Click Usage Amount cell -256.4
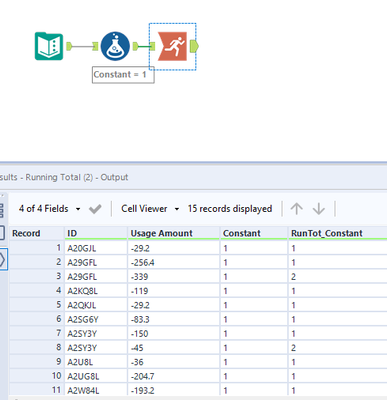387x400 pixels. (173, 263)
